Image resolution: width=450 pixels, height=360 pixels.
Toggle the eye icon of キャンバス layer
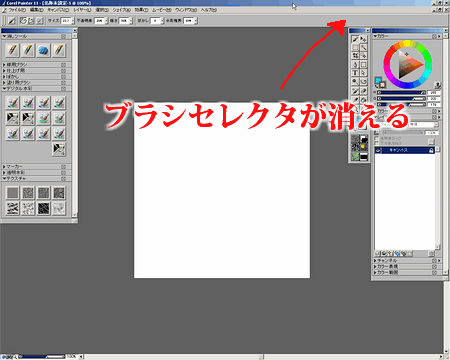tap(378, 150)
